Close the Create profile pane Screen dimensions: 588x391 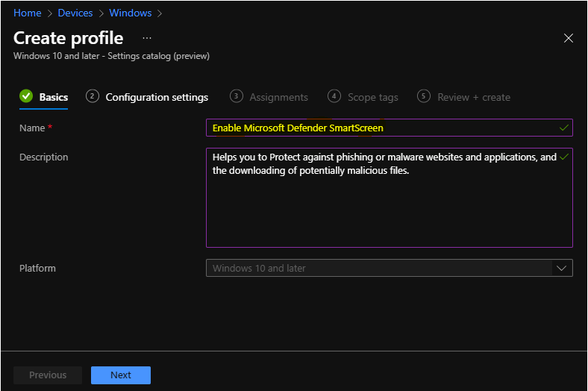(x=568, y=38)
